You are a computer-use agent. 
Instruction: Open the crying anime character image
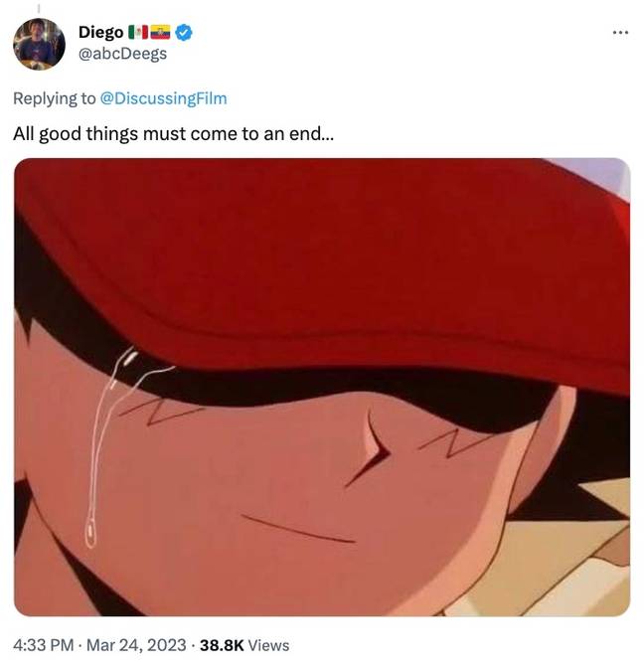[x=322, y=387]
